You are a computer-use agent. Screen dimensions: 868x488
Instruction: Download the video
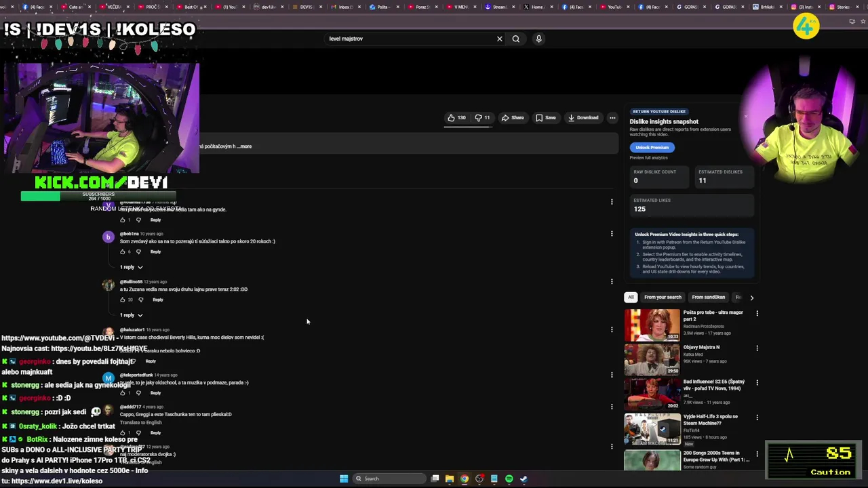583,118
